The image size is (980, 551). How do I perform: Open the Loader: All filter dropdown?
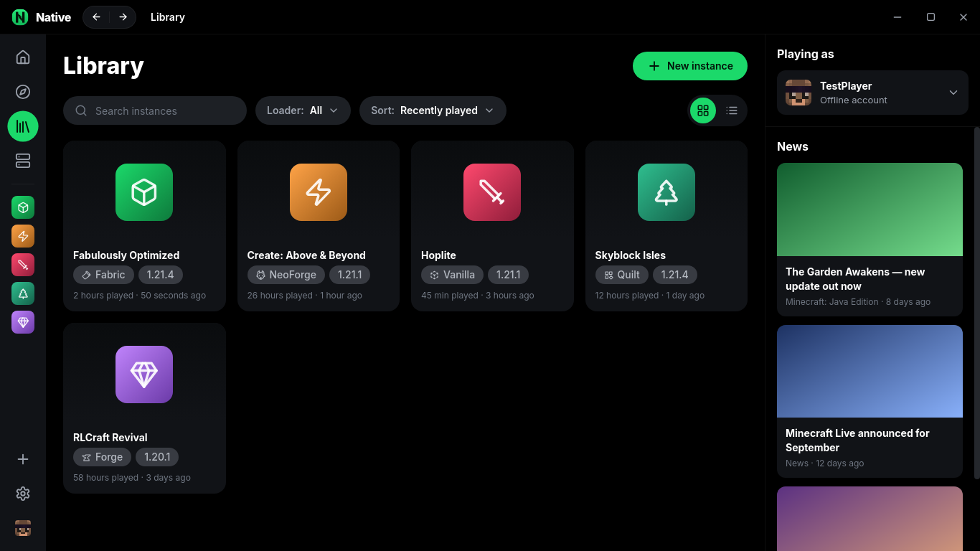pos(303,110)
